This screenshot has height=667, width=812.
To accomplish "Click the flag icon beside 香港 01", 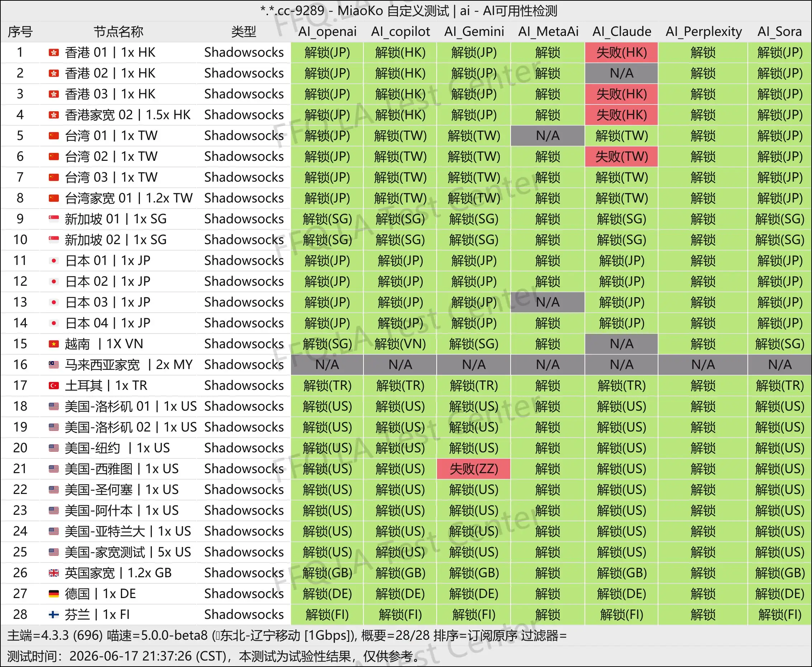I will tap(54, 53).
